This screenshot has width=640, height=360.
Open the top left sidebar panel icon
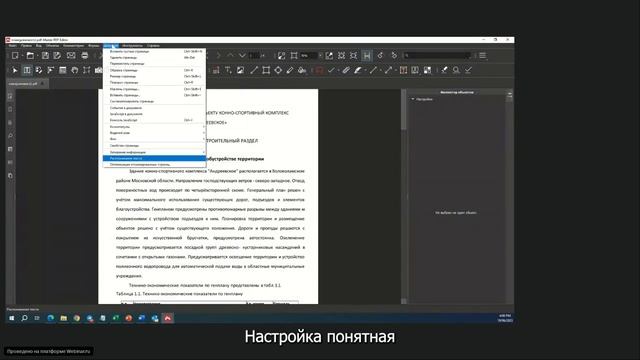[x=10, y=96]
